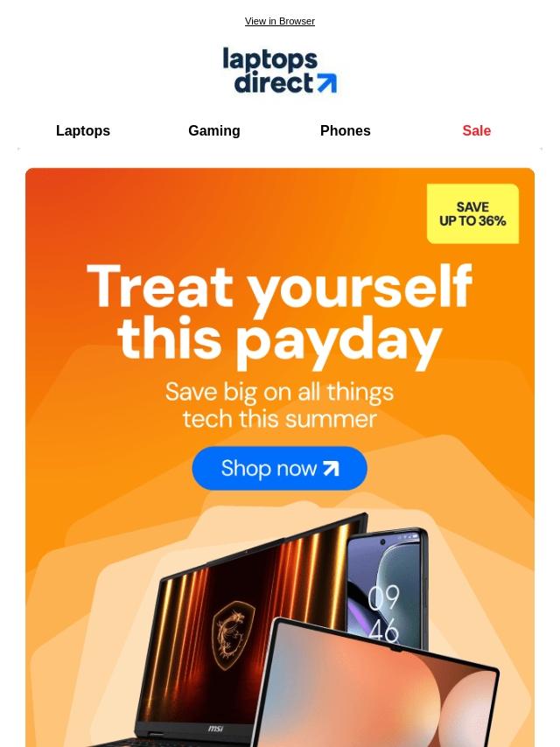Click the tech this summer line
The image size is (560, 747).
point(280,419)
